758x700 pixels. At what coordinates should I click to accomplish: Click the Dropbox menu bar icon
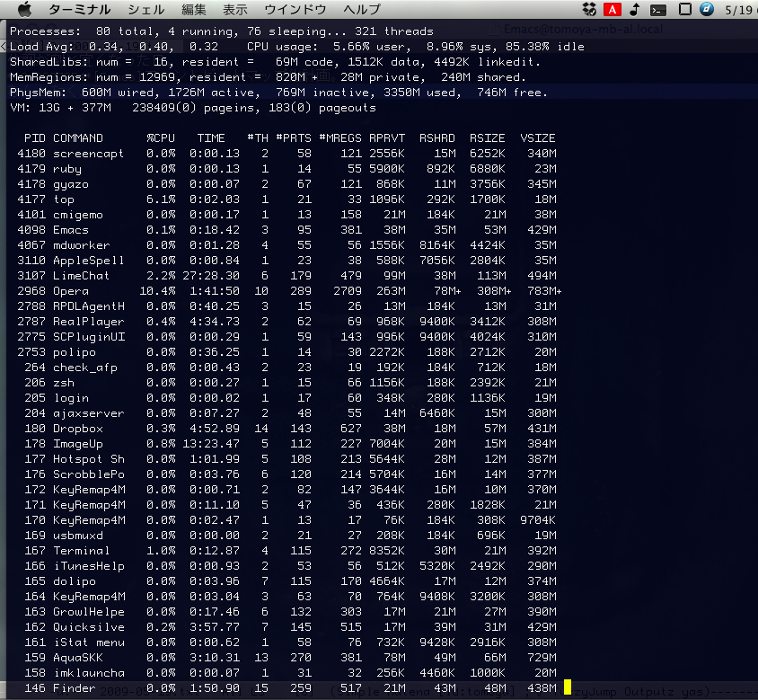pyautogui.click(x=589, y=9)
